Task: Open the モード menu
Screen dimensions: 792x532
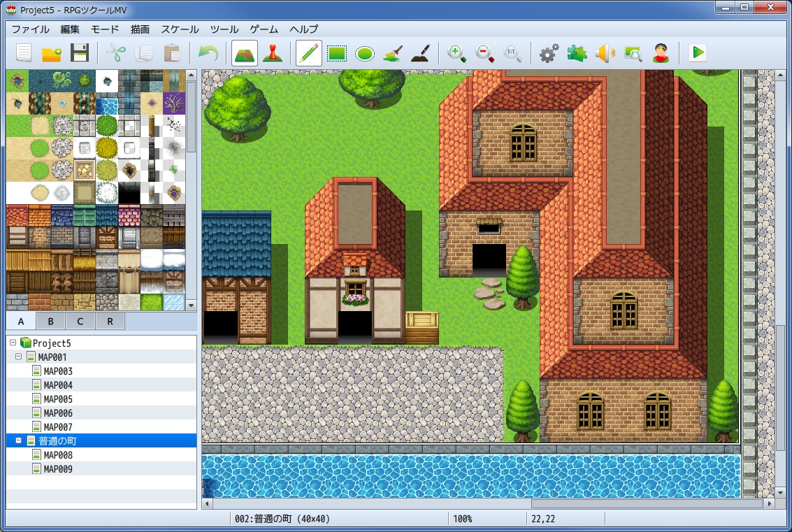Action: pyautogui.click(x=105, y=29)
